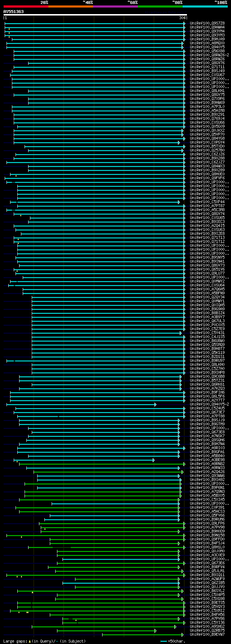231x644 pixels.
Task: Click the UniRef100_C0PGY4 hit name
Action: (207, 142)
